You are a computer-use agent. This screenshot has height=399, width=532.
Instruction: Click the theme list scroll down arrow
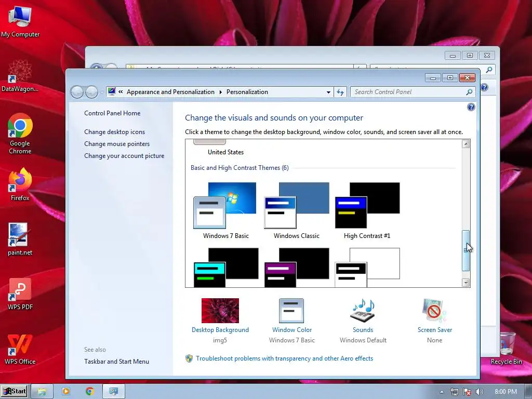pyautogui.click(x=466, y=282)
